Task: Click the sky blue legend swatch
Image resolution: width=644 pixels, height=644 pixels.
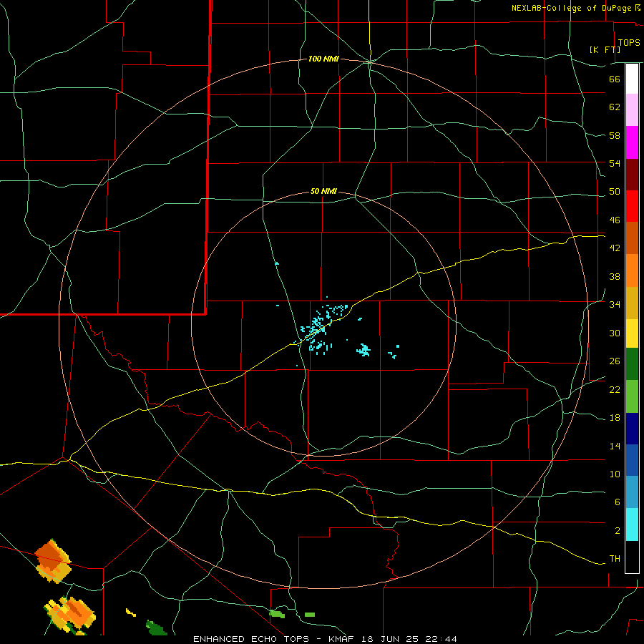Action: click(632, 492)
